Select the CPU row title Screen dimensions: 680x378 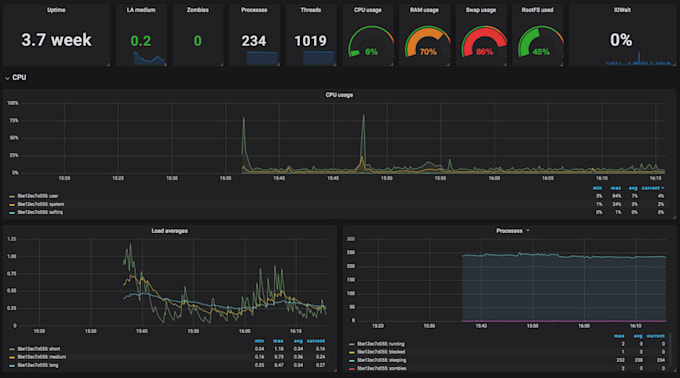pyautogui.click(x=19, y=78)
